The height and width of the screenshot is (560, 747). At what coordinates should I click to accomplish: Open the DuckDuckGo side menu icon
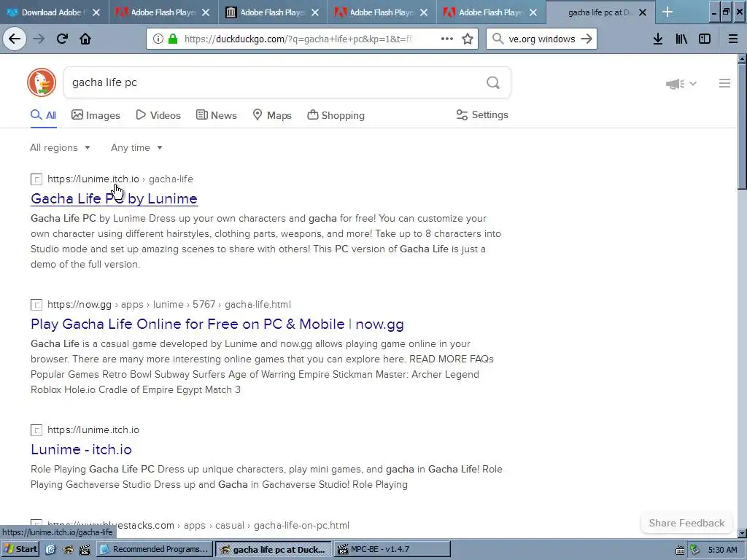pyautogui.click(x=724, y=83)
